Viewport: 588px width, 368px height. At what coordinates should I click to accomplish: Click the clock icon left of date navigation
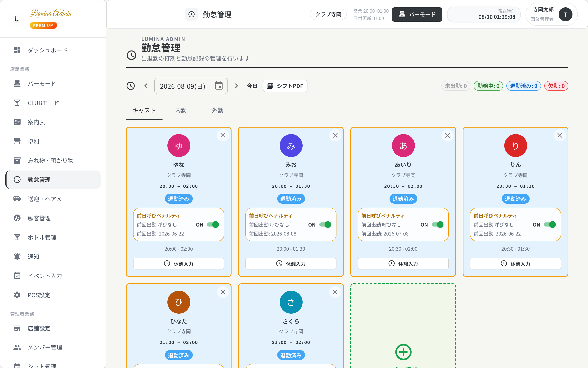coord(131,86)
